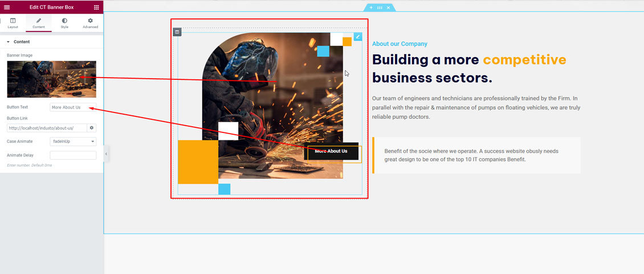
Task: Click the Button Link options gear
Action: click(91, 128)
